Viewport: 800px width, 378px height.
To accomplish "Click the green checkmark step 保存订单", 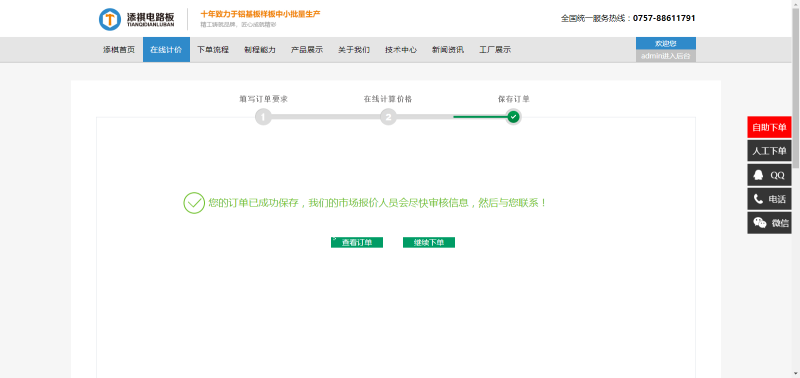I will [x=513, y=117].
